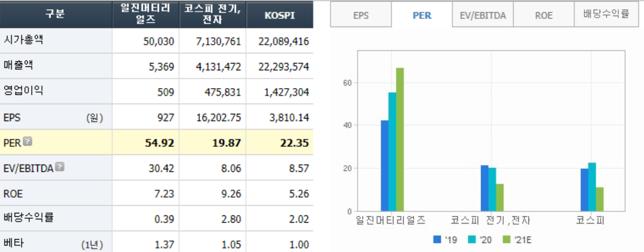
Task: Switch to the EPS chart tab
Action: click(x=361, y=16)
